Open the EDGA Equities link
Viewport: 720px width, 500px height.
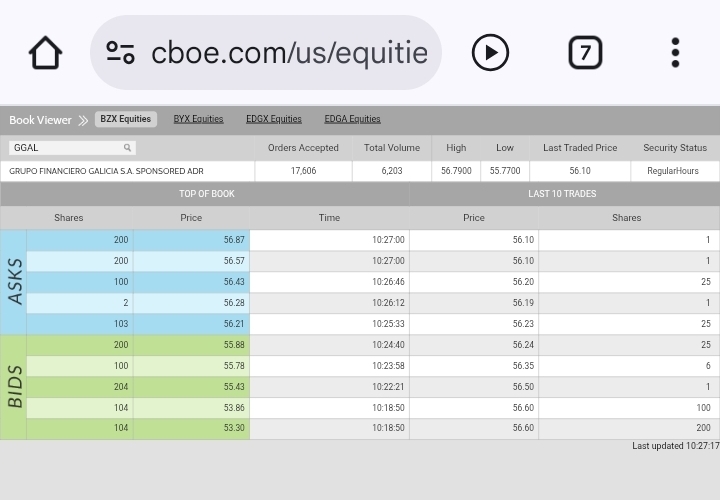pyautogui.click(x=352, y=119)
